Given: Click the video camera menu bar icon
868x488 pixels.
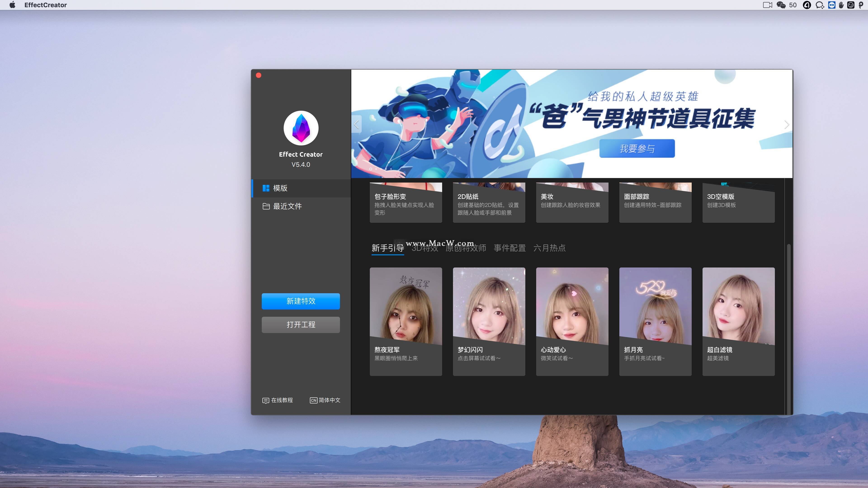Looking at the screenshot, I should coord(767,5).
